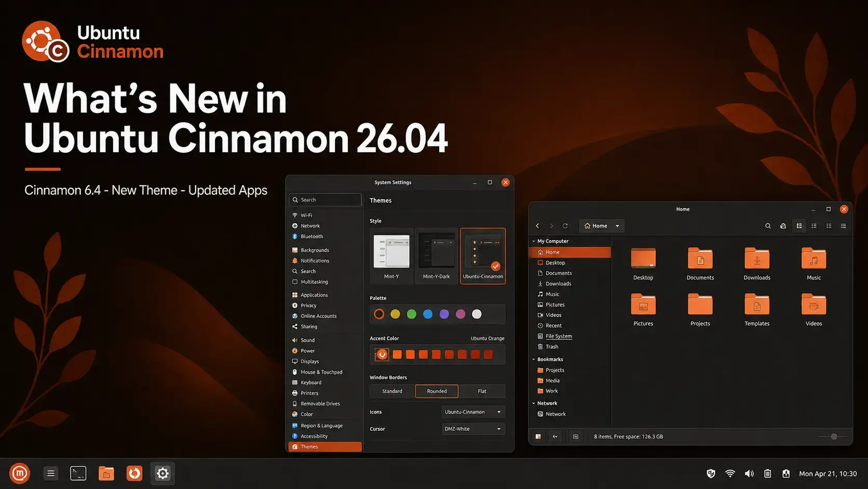The width and height of the screenshot is (868, 489).
Task: Open the Documents folder icon
Action: click(700, 264)
